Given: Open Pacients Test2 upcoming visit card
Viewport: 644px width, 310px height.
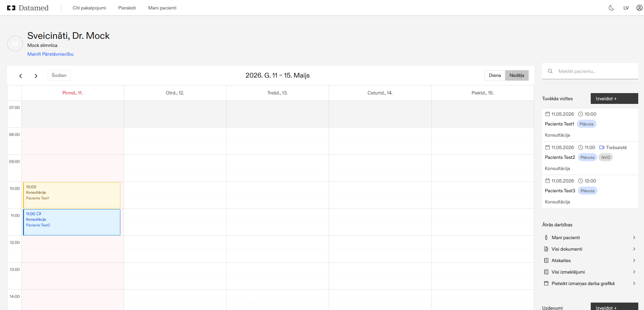Looking at the screenshot, I should pyautogui.click(x=590, y=158).
